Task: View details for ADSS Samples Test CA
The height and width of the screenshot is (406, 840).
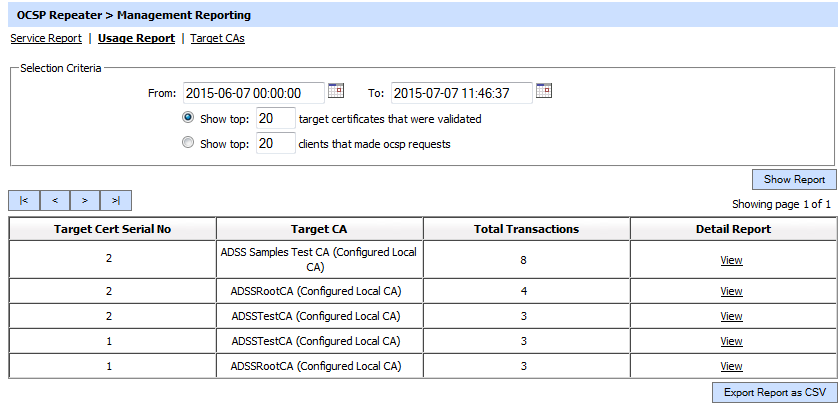Action: 731,260
